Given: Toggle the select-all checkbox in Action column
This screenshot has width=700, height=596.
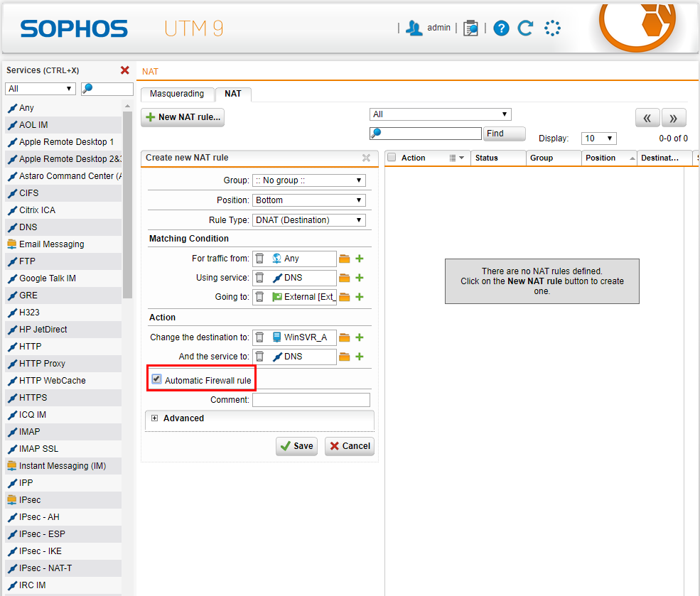Looking at the screenshot, I should [x=392, y=158].
